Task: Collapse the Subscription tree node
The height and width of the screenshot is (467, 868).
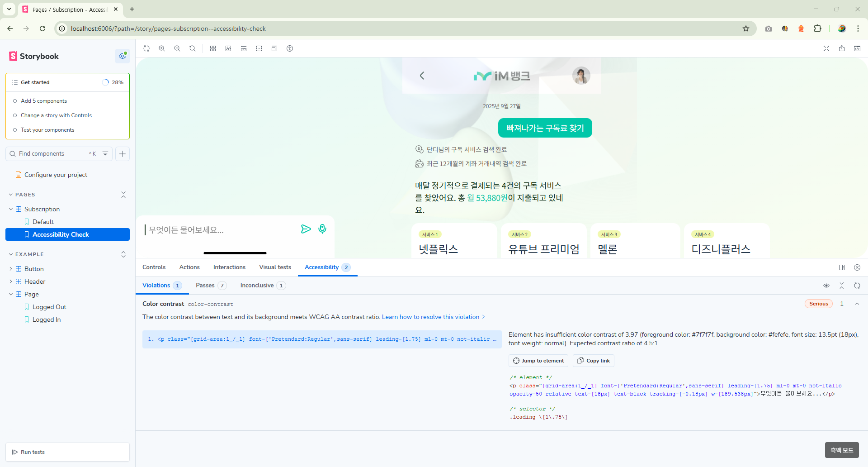Action: coord(11,209)
